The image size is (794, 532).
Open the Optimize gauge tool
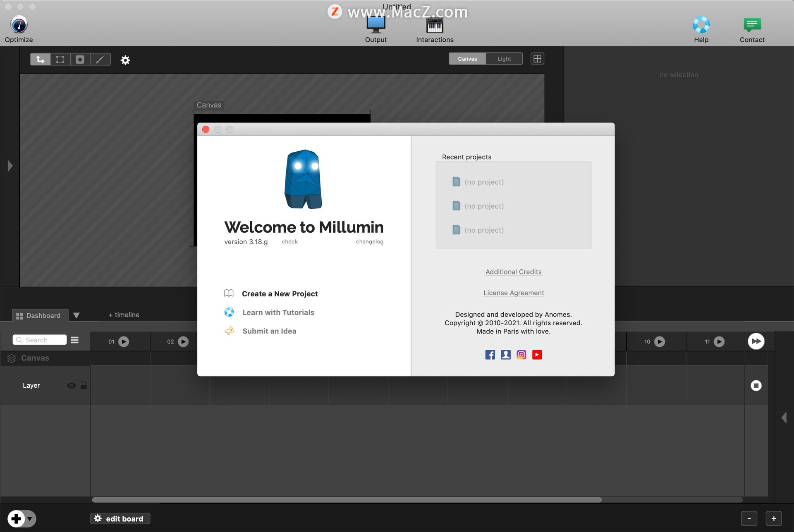pyautogui.click(x=19, y=29)
